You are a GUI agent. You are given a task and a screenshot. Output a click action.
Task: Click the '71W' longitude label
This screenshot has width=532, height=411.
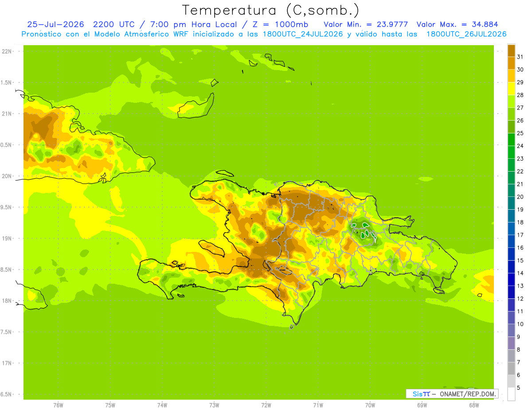click(318, 405)
